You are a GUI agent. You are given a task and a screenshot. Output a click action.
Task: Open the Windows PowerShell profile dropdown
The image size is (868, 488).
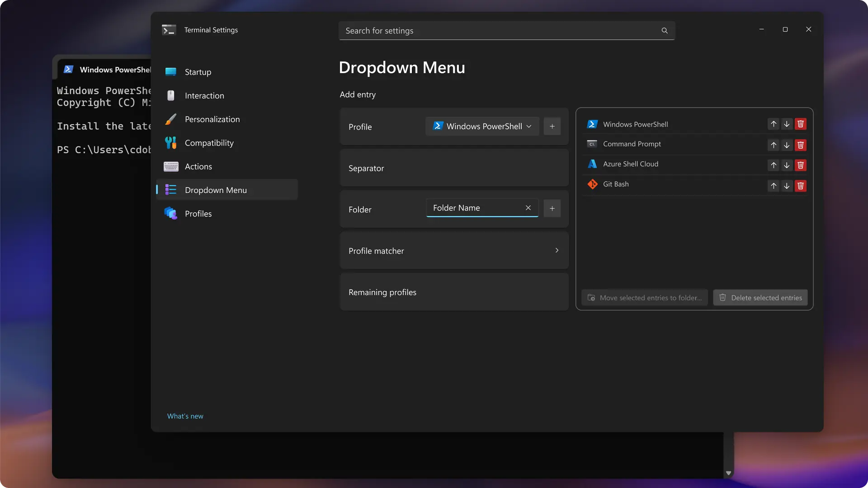(x=482, y=126)
